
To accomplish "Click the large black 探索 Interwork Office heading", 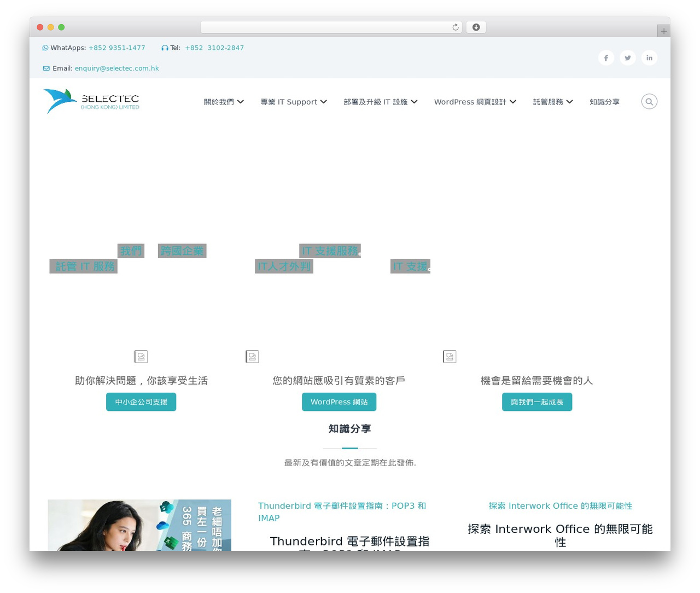I will 561,536.
